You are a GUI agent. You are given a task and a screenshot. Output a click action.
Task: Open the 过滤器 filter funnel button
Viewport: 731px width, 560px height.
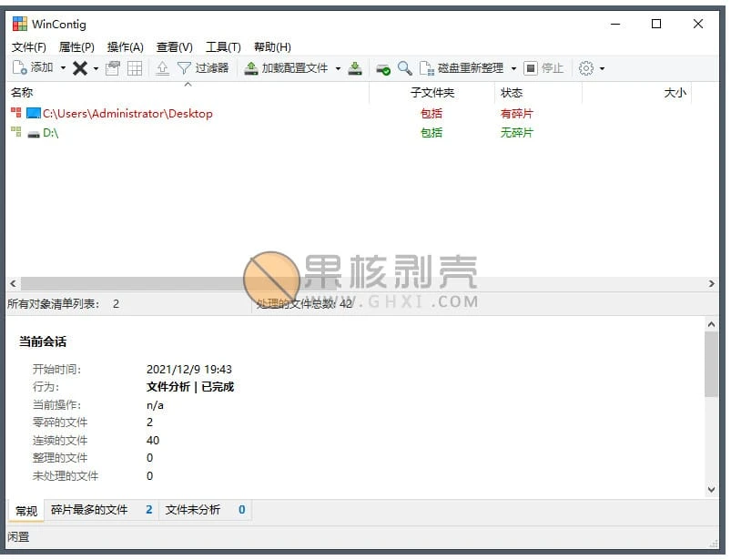(x=203, y=68)
